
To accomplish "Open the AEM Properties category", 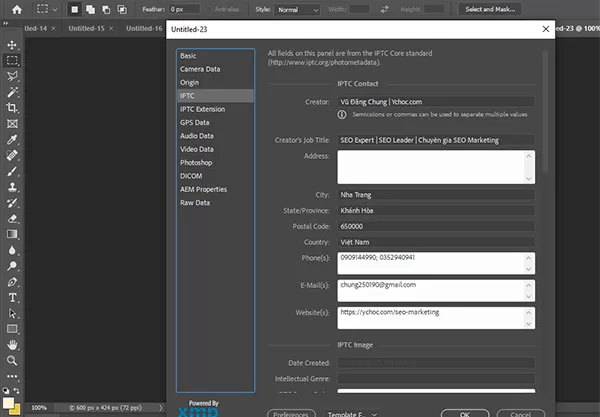I will point(215,189).
